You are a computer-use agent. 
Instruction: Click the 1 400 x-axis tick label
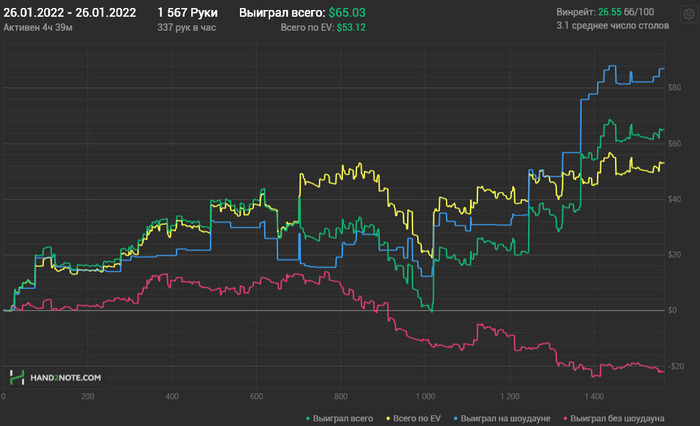click(594, 396)
